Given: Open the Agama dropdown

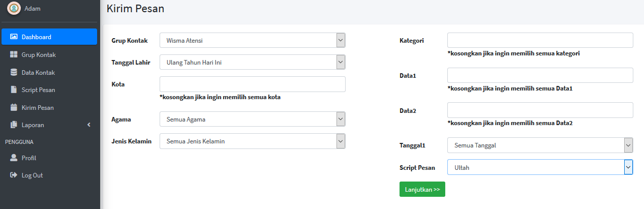Looking at the screenshot, I should (x=252, y=119).
